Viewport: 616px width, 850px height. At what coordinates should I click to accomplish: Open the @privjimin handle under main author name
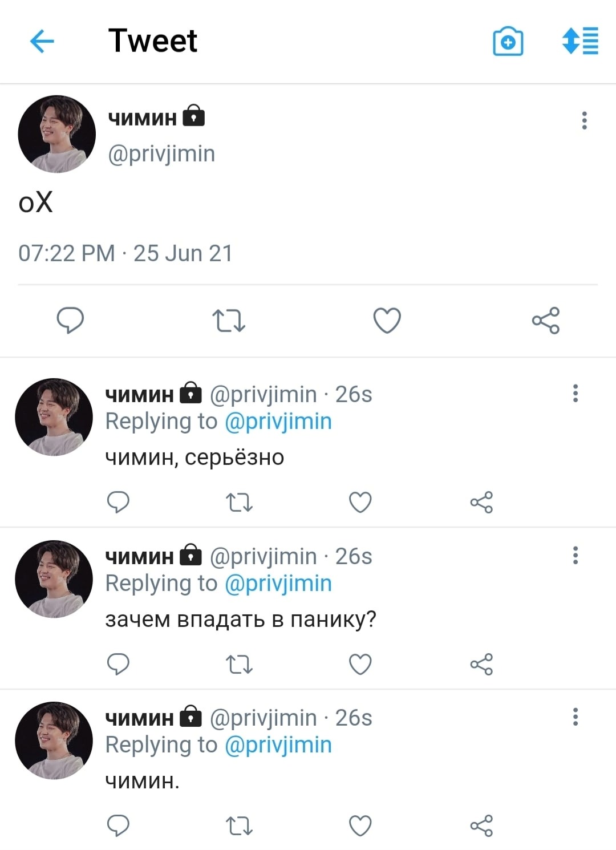pyautogui.click(x=161, y=154)
